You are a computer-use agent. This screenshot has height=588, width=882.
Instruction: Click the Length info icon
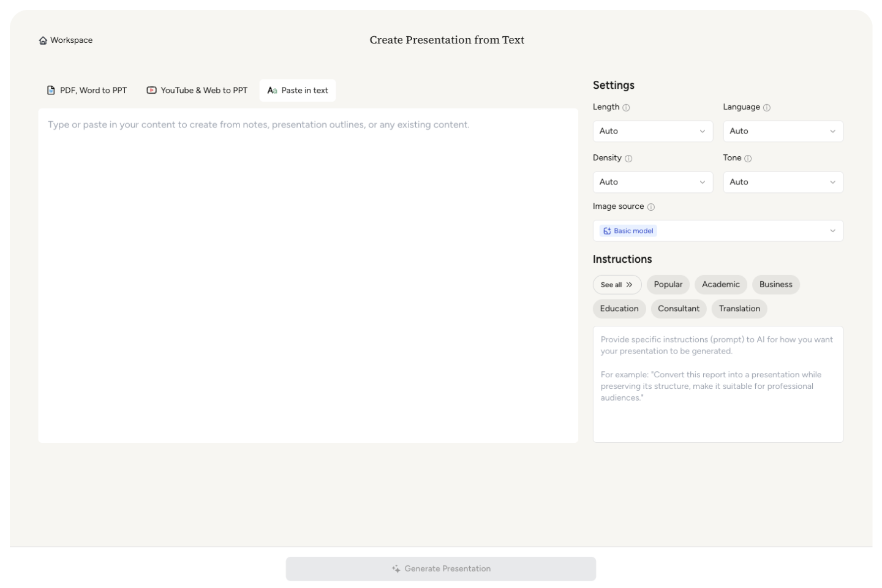(626, 108)
